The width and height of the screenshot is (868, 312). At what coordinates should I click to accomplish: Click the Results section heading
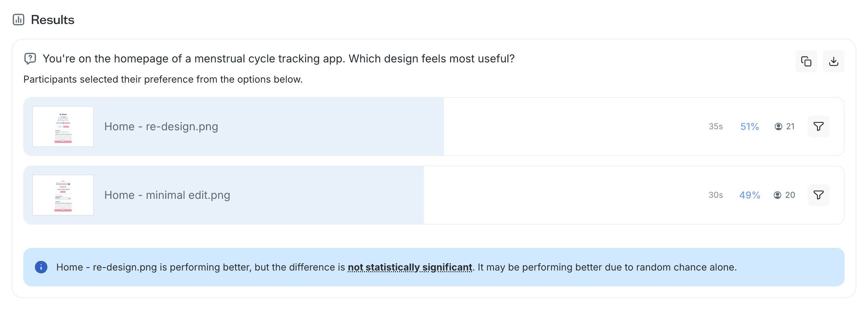click(52, 20)
